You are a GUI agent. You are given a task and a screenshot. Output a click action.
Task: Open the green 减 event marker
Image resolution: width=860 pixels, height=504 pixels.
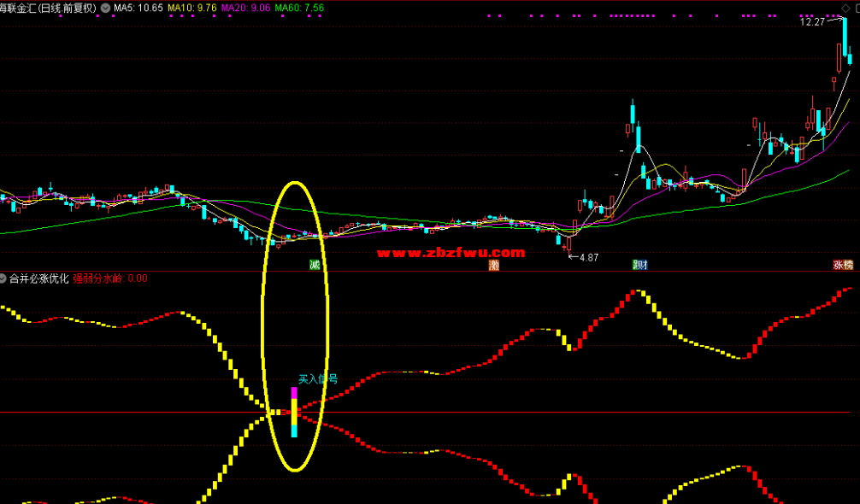pos(315,266)
